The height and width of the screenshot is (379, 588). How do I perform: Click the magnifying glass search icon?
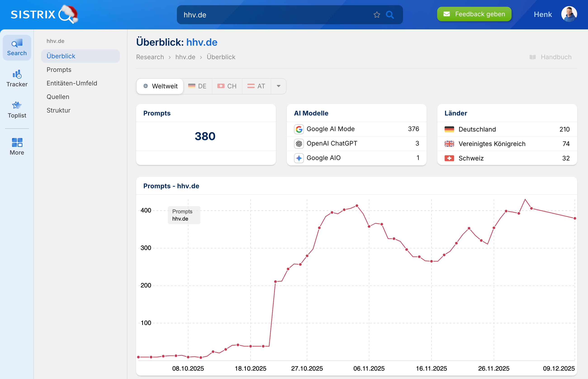coord(389,15)
